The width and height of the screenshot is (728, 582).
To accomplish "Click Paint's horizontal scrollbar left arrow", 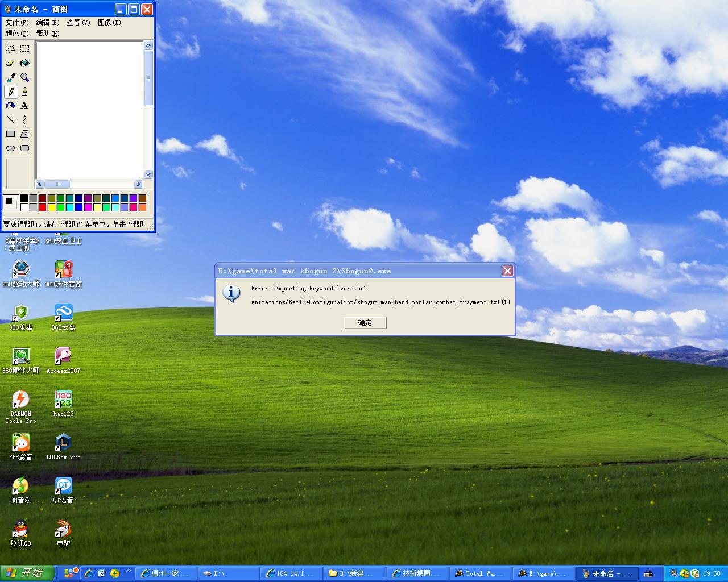I will [x=40, y=184].
